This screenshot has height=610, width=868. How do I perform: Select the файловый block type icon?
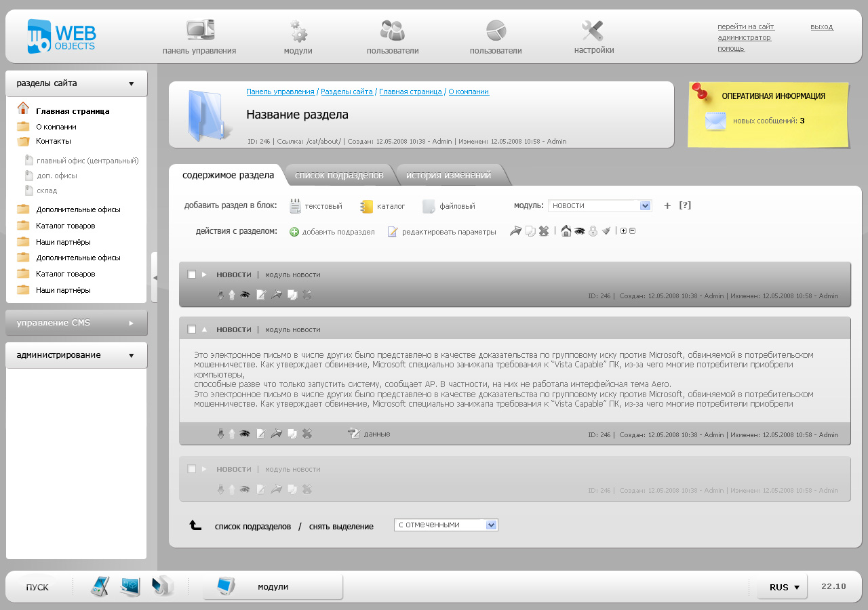point(428,205)
